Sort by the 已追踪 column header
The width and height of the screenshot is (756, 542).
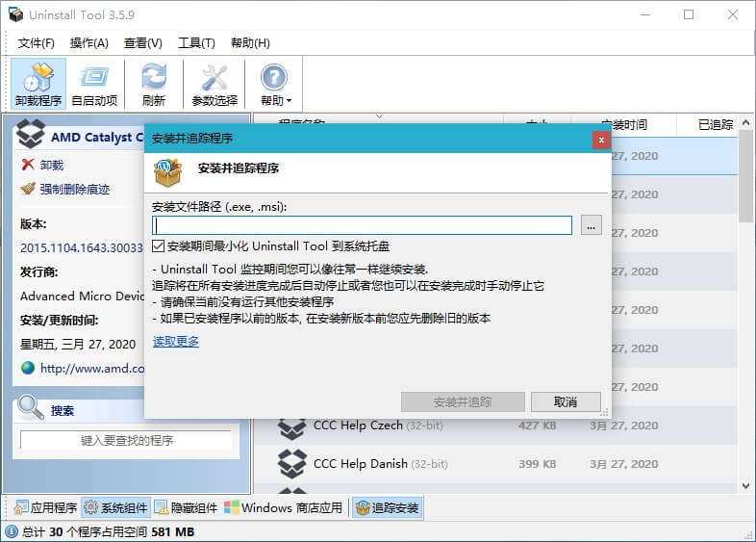tap(716, 124)
